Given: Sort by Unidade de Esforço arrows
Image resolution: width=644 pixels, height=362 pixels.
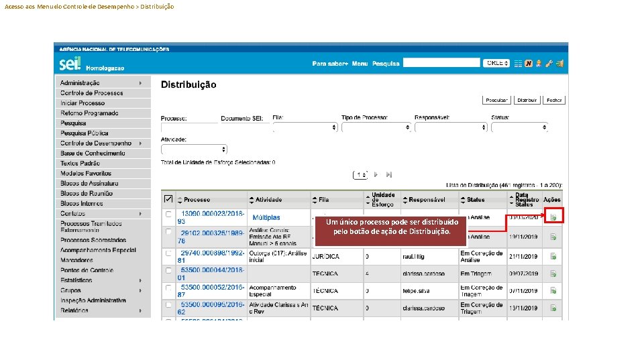Looking at the screenshot, I should point(368,200).
